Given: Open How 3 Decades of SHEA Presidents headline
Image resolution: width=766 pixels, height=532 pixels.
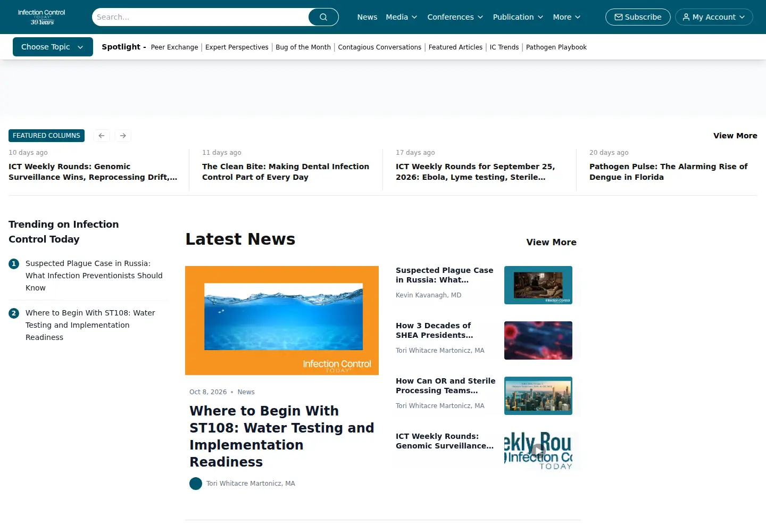Looking at the screenshot, I should click(x=435, y=330).
